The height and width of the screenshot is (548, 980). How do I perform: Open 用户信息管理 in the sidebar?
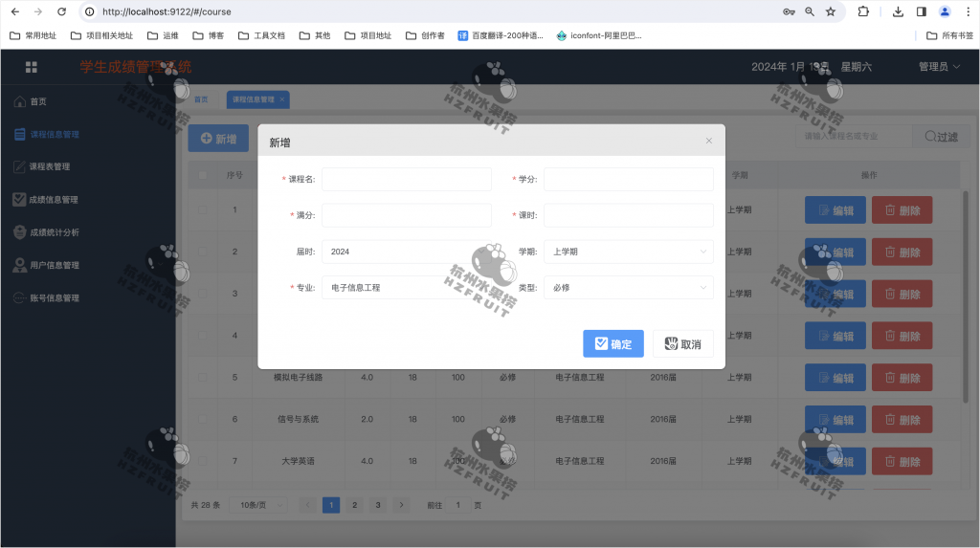[x=55, y=265]
